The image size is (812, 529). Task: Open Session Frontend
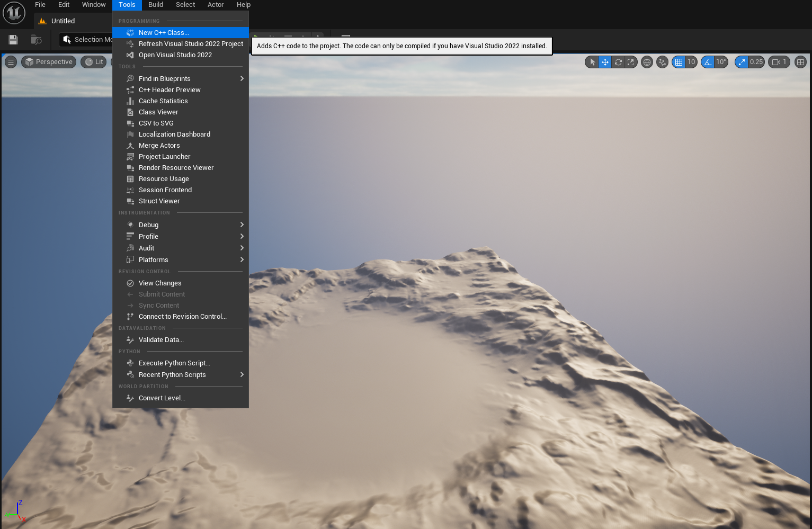(181, 190)
